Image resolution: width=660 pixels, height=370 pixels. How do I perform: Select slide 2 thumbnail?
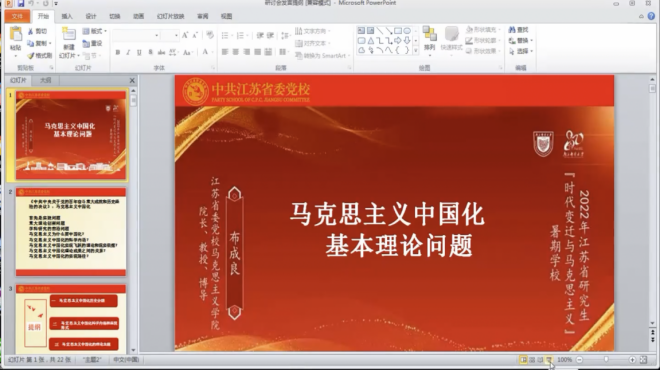71,232
